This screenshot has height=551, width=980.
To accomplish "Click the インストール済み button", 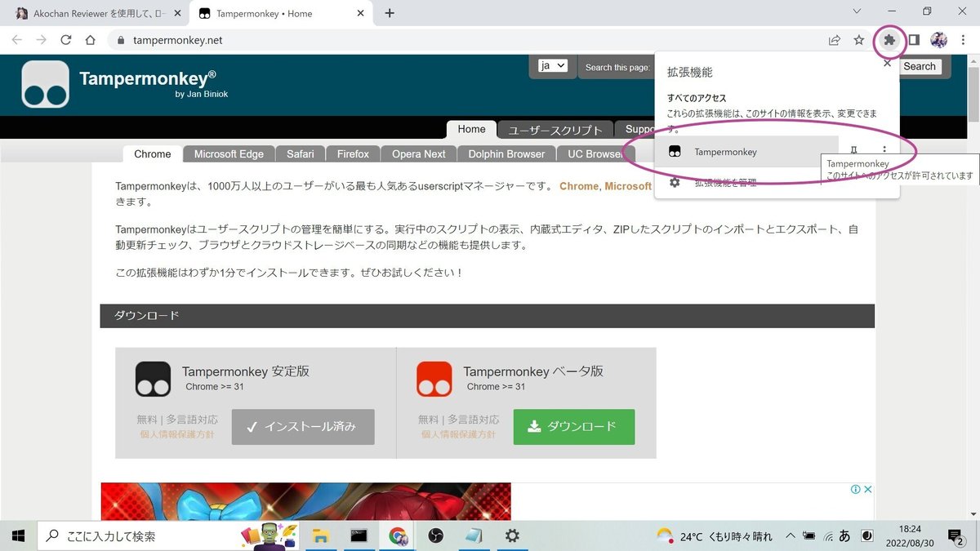I will 303,427.
